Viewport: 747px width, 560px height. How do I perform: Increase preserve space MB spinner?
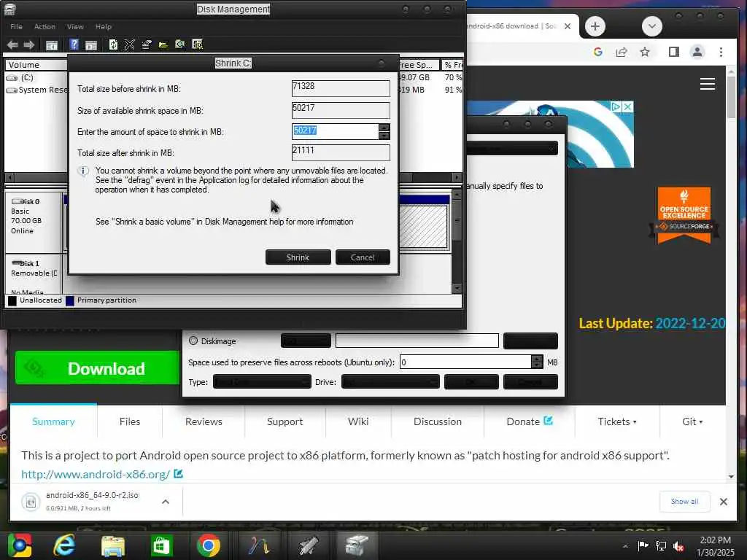[537, 359]
